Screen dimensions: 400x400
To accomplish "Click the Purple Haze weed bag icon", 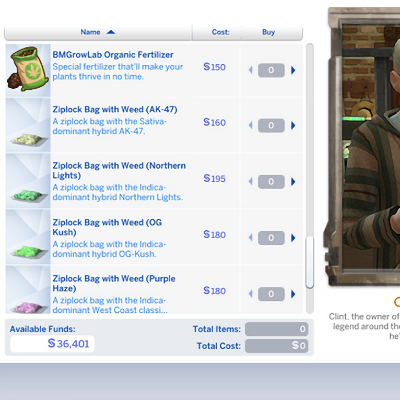I will click(x=28, y=290).
